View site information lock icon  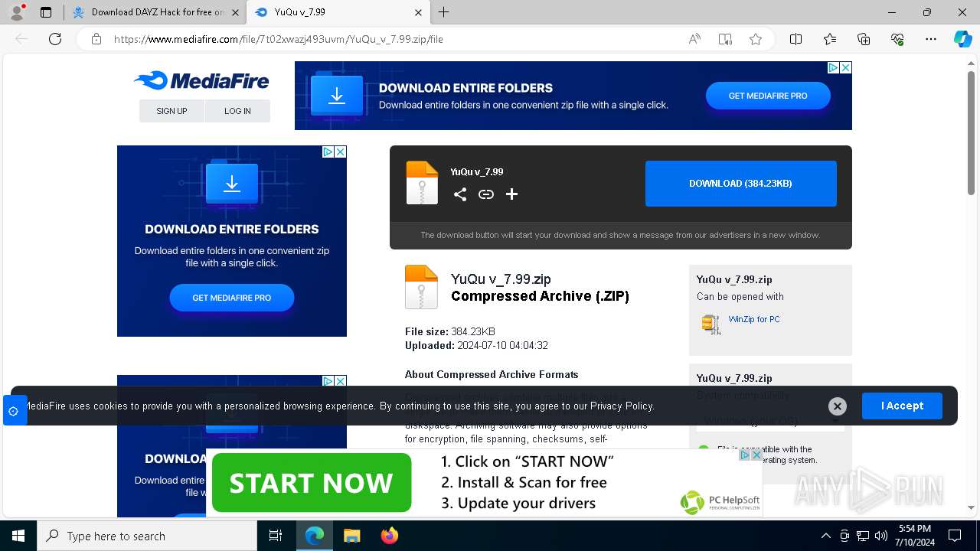(96, 39)
